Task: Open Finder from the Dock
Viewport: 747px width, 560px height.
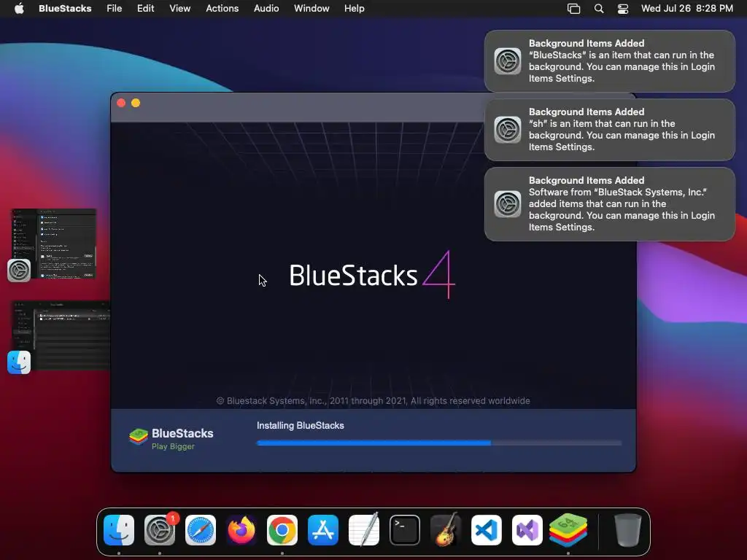Action: (119, 530)
